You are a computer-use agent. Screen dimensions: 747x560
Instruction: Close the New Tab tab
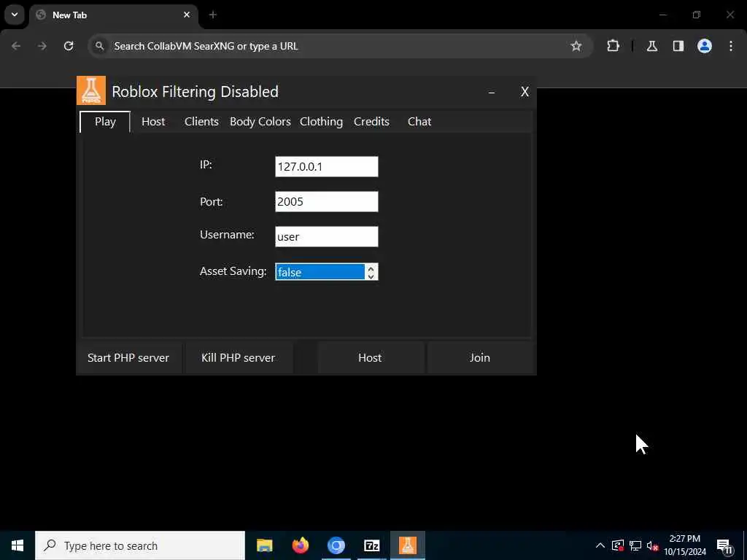click(x=187, y=15)
